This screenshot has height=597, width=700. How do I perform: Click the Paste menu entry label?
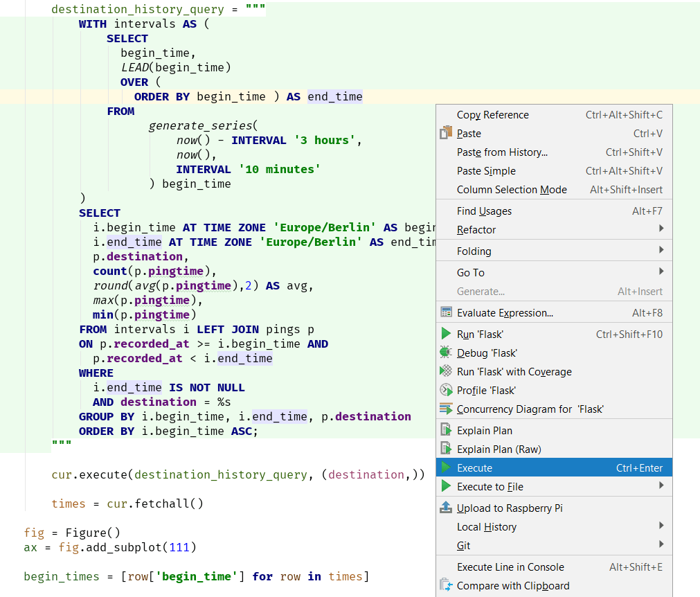(x=469, y=134)
